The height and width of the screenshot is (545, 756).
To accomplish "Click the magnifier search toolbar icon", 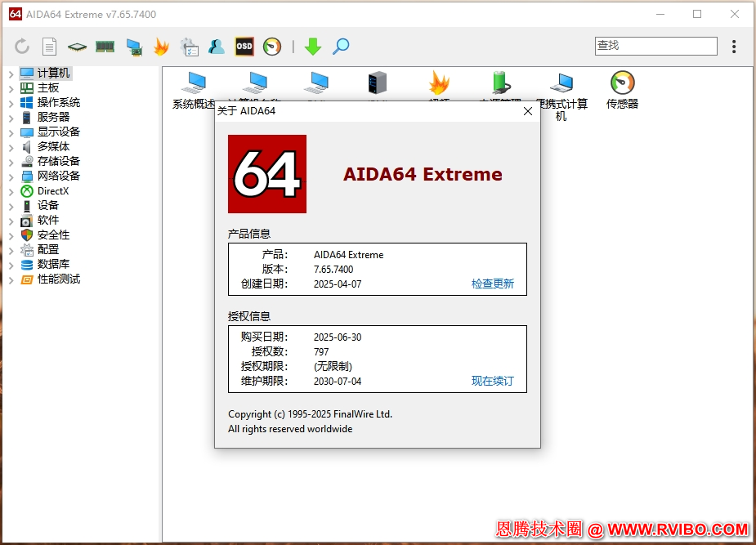I will (x=341, y=47).
